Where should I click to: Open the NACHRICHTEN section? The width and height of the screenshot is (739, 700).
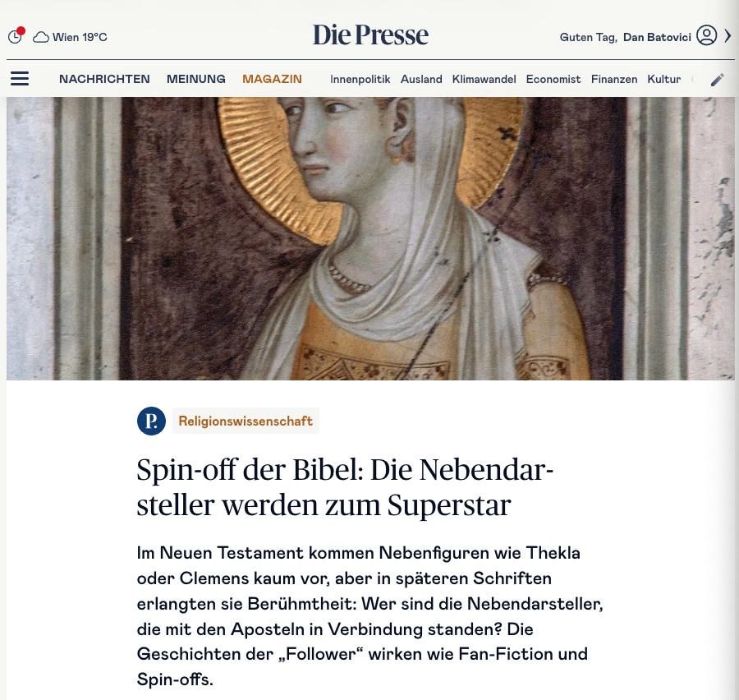pos(104,79)
